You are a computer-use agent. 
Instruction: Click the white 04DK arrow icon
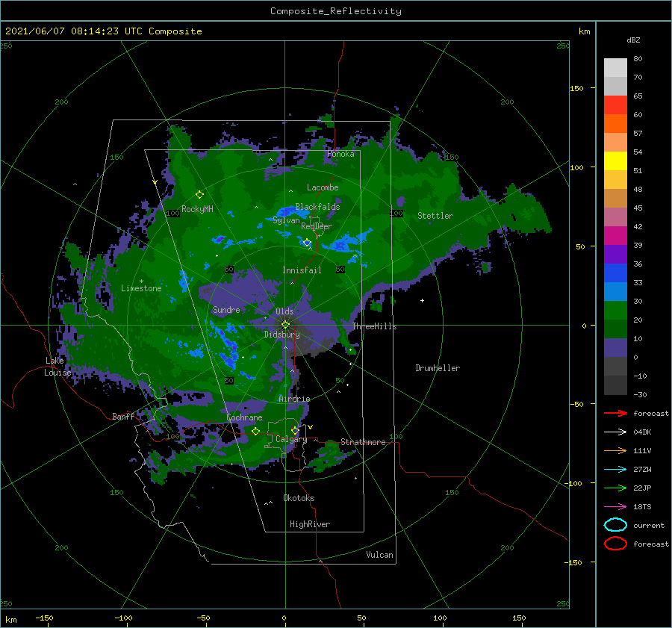[615, 432]
